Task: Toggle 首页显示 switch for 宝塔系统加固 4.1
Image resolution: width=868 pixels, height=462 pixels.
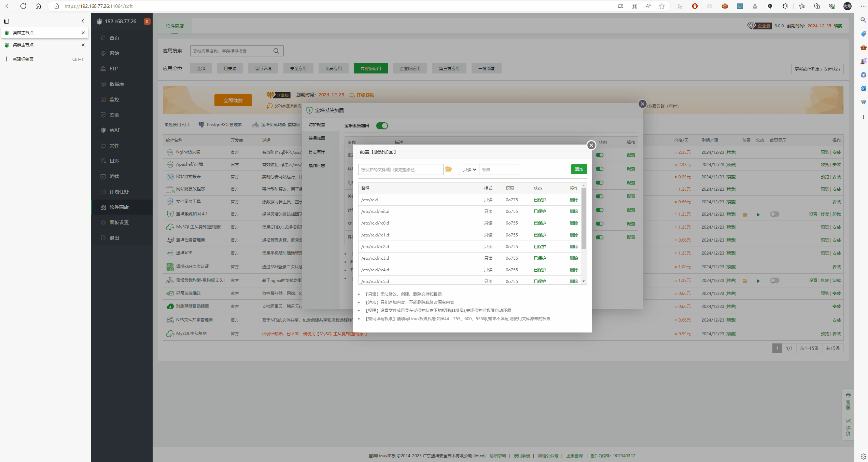Action: [774, 214]
